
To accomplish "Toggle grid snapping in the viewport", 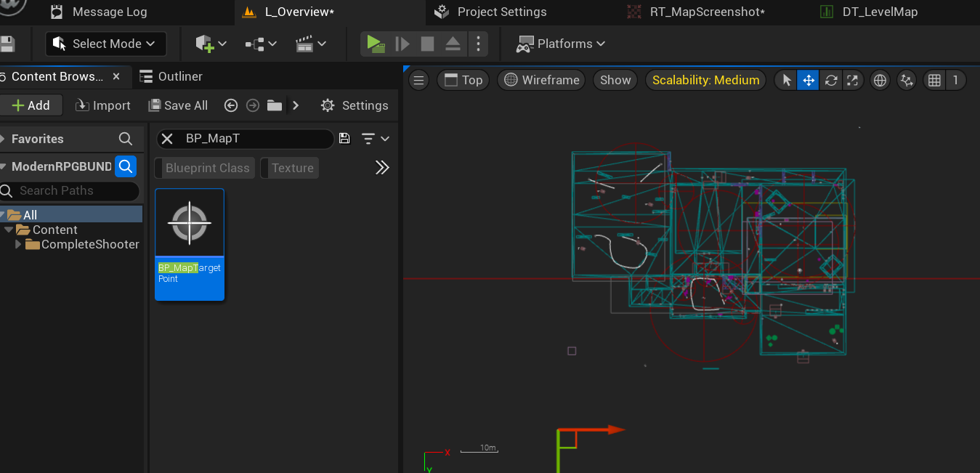I will [x=935, y=80].
